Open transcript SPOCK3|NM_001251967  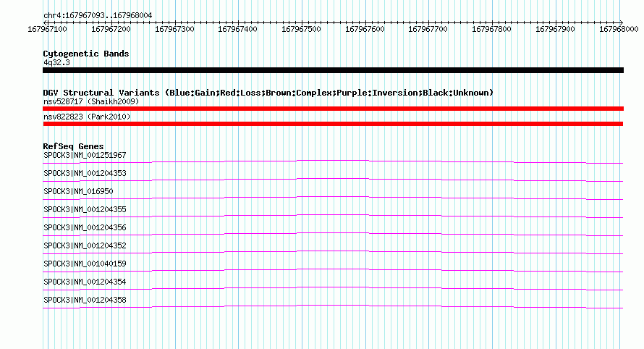[85, 155]
